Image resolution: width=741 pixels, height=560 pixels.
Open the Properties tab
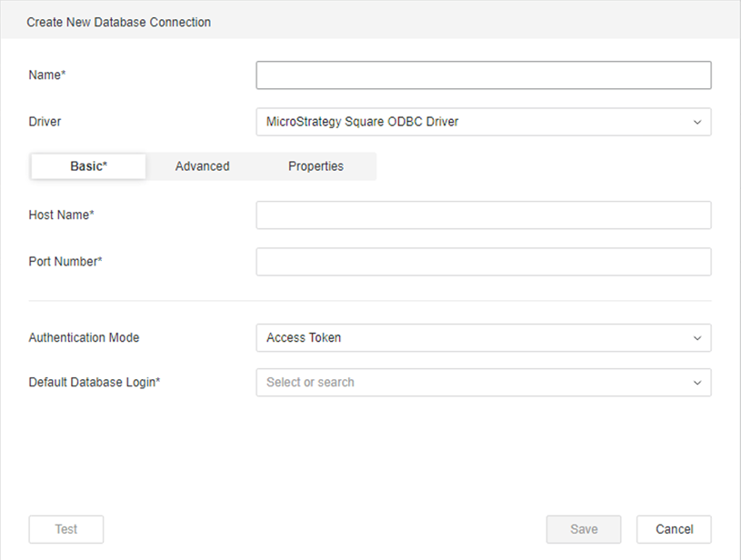[315, 166]
